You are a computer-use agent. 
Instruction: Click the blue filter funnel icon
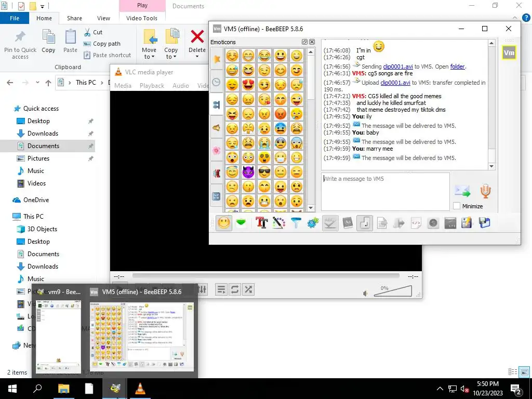coord(296,223)
